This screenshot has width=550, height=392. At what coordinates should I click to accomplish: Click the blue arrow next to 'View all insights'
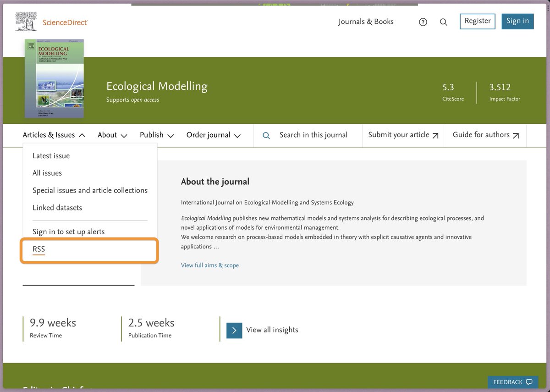234,330
